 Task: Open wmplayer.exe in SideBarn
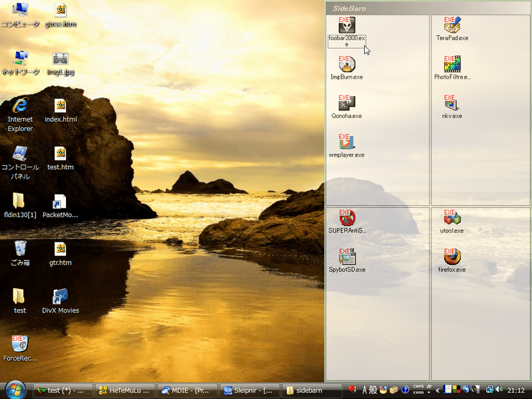coord(346,142)
